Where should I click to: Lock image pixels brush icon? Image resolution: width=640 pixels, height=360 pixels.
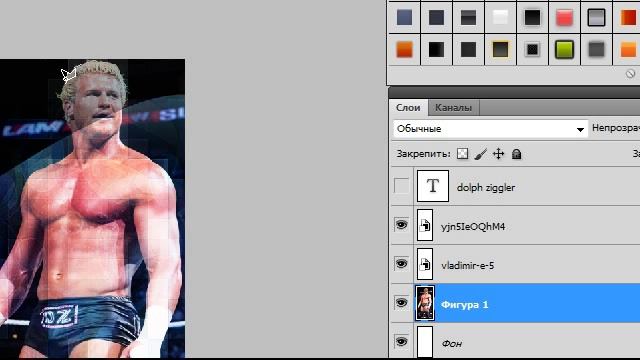(x=481, y=154)
